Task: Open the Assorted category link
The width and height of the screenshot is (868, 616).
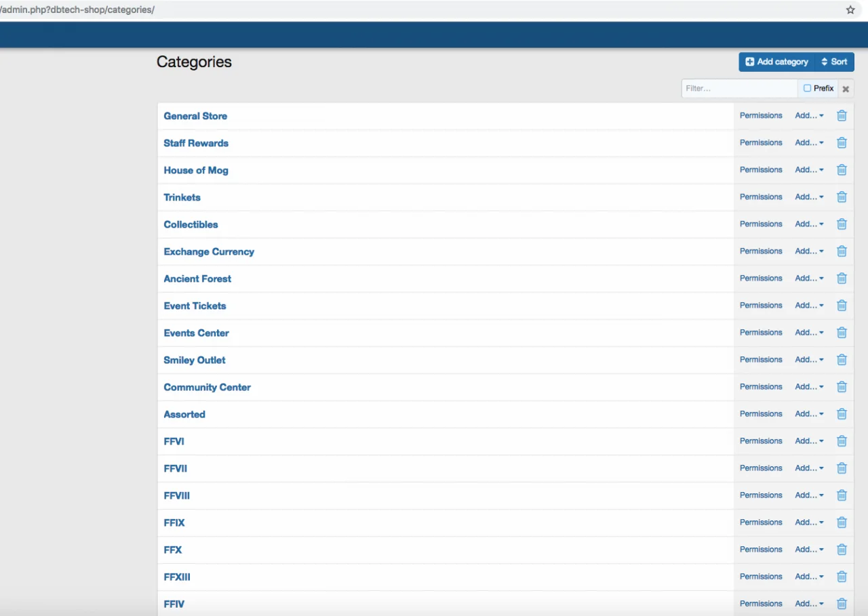Action: pyautogui.click(x=184, y=414)
